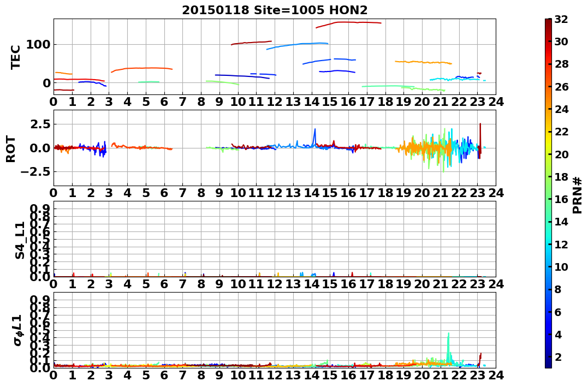Click colorbar tick value 14
The image size is (588, 387).
click(561, 222)
